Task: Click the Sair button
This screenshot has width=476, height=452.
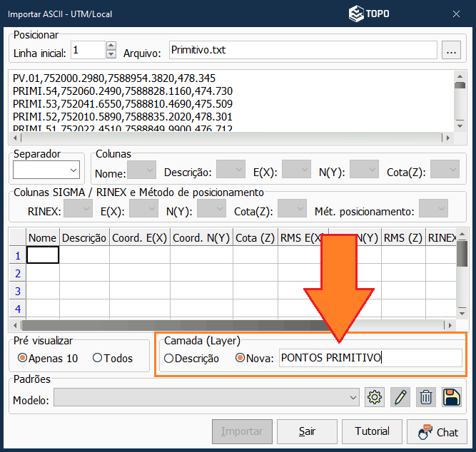Action: [307, 431]
